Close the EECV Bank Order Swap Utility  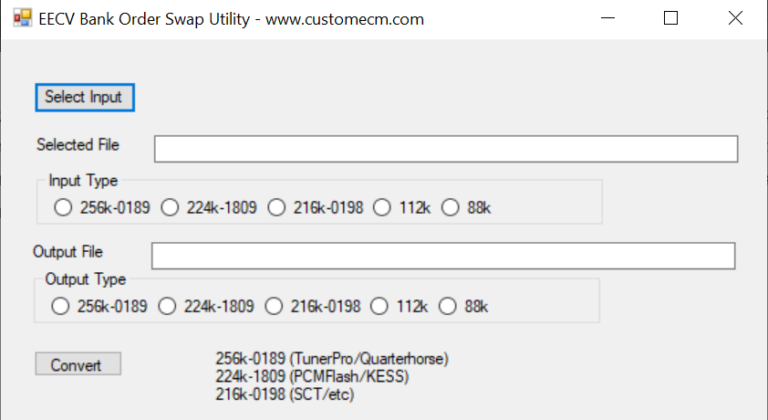(735, 18)
